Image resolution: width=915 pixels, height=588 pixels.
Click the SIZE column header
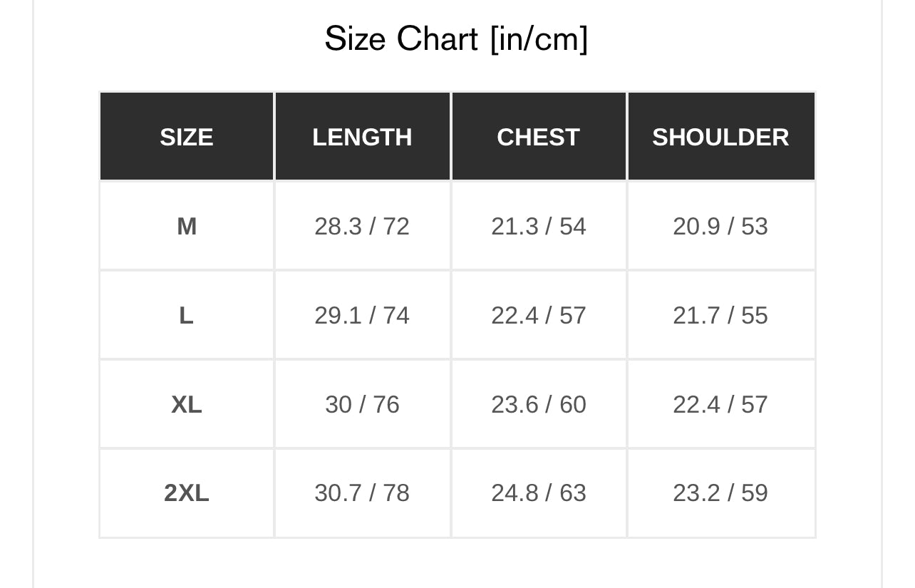click(187, 137)
